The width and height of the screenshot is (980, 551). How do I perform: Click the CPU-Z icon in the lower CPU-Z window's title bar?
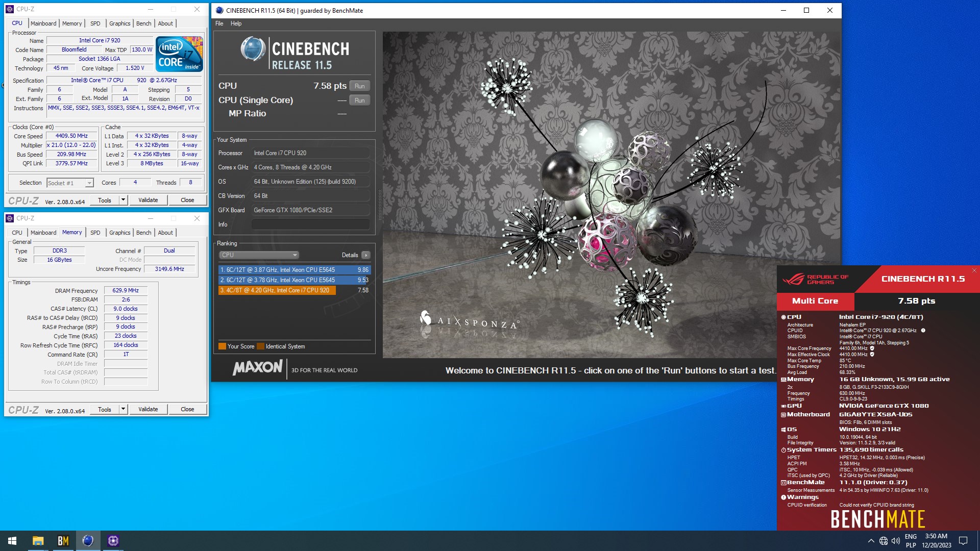(x=10, y=218)
